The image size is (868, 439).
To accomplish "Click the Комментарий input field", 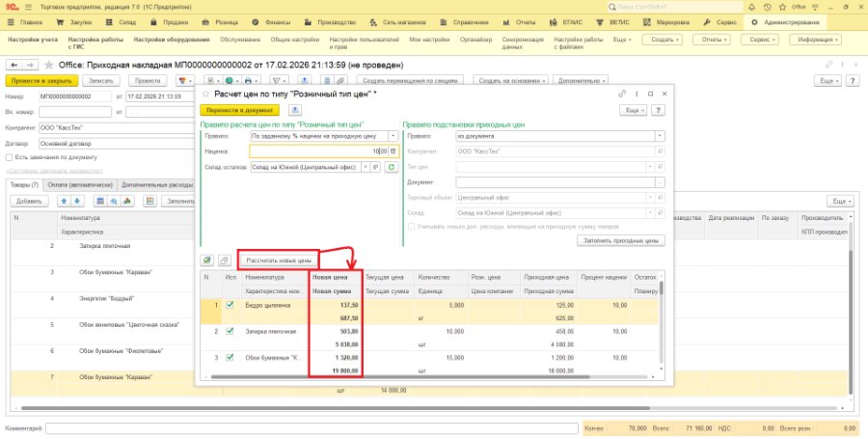I will click(312, 428).
